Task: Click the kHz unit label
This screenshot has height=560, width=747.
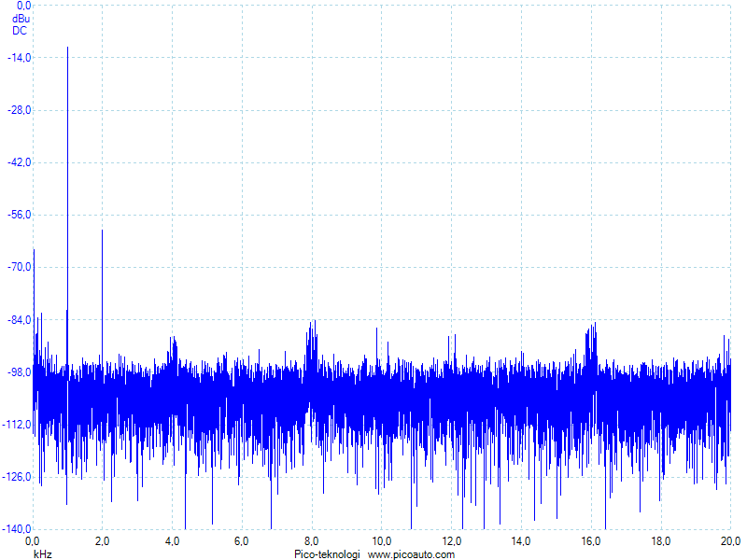Action: tap(43, 554)
